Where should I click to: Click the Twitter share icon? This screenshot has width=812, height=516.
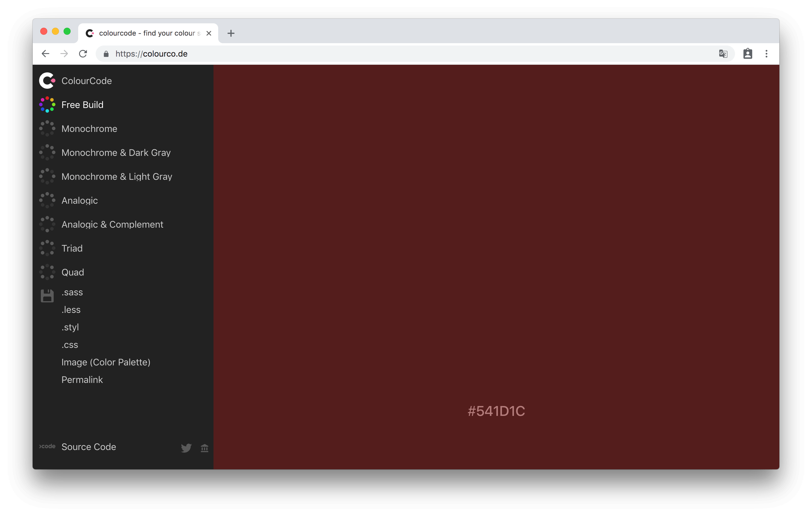186,448
